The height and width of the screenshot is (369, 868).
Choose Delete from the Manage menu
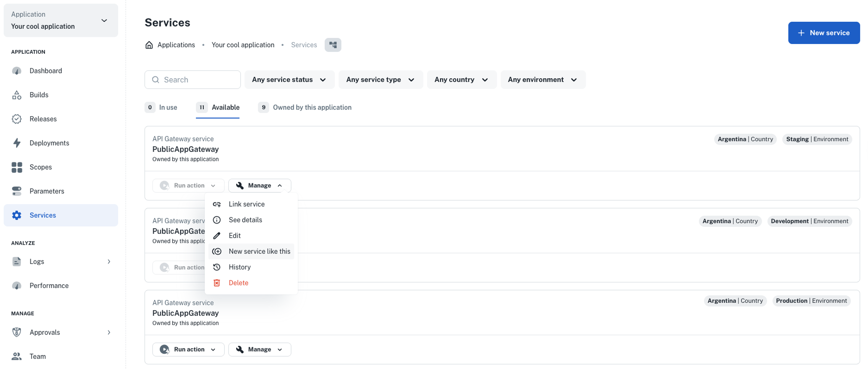pyautogui.click(x=238, y=283)
